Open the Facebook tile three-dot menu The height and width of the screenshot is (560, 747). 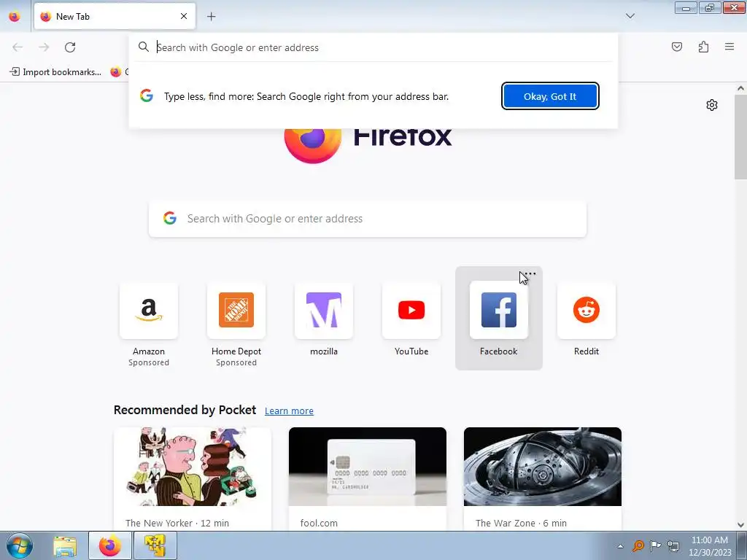[x=530, y=274]
